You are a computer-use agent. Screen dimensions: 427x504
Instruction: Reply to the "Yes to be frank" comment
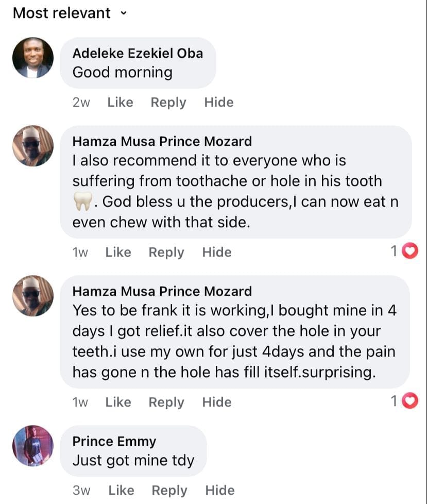tap(166, 402)
